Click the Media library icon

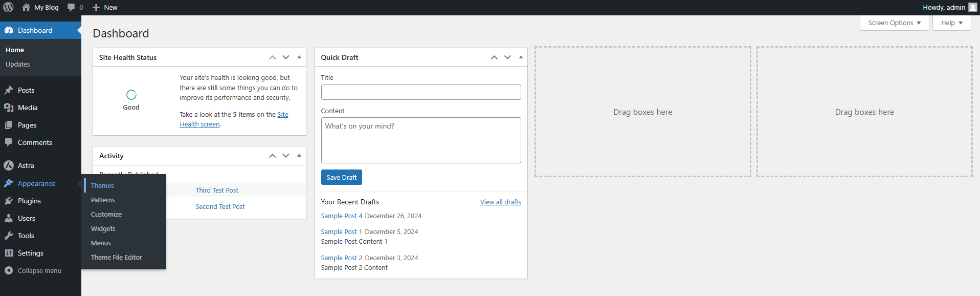tap(9, 108)
